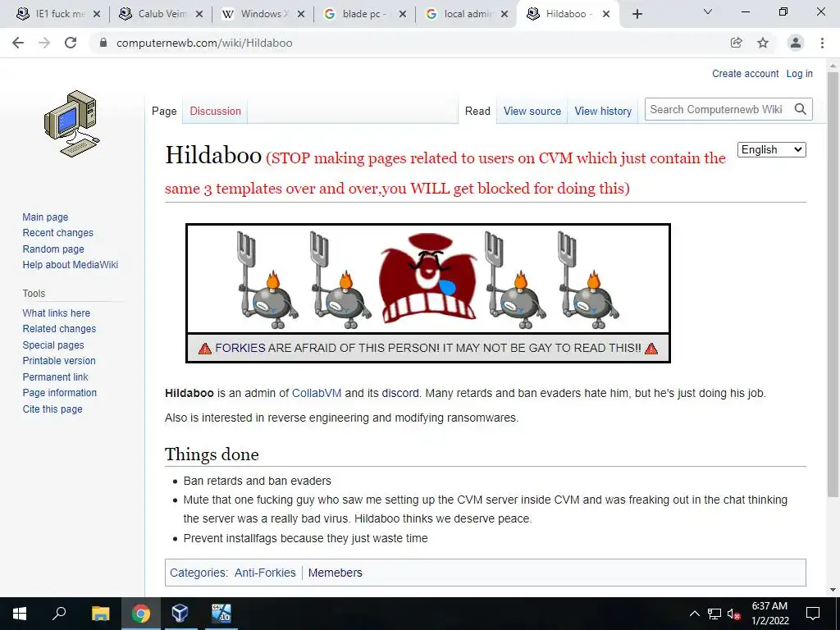
Task: Open the Memebers category link
Action: click(x=335, y=573)
